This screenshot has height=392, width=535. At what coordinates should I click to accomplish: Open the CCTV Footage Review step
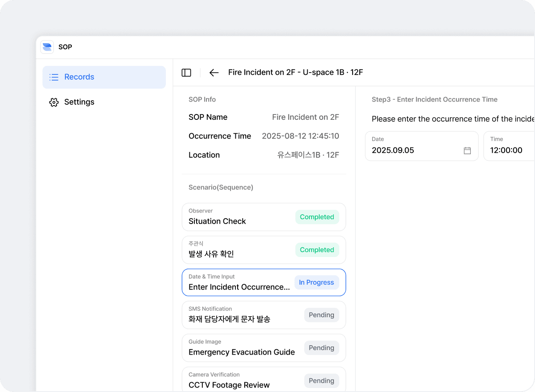tap(229, 385)
